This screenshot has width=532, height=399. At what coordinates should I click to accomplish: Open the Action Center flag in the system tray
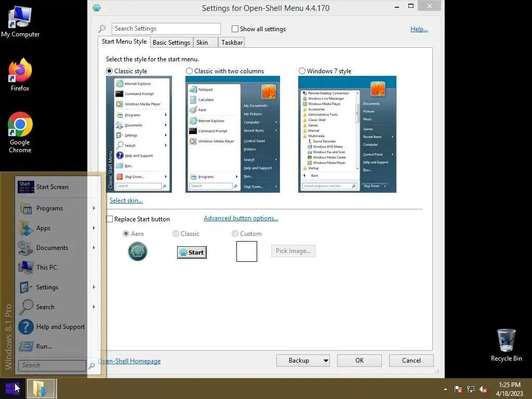[458, 389]
